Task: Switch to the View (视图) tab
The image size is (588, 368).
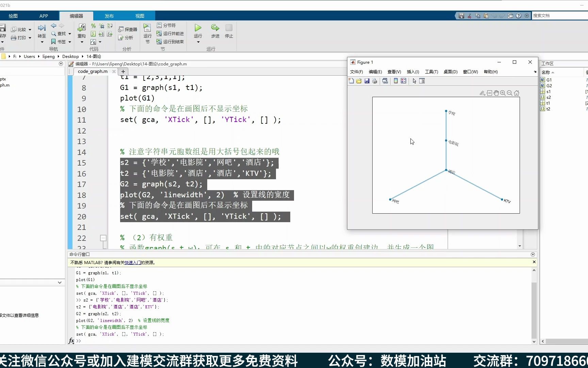Action: coord(140,16)
